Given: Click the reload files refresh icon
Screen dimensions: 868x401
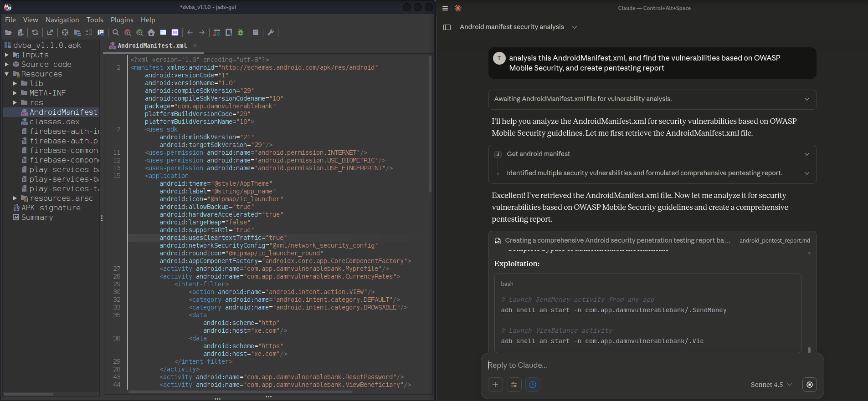Looking at the screenshot, I should click(x=35, y=32).
